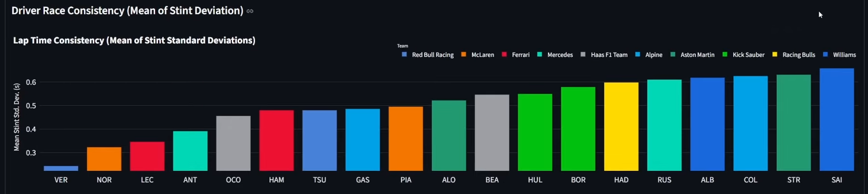This screenshot has height=194, width=868.
Task: Select the yellow HAD bar
Action: tap(621, 126)
